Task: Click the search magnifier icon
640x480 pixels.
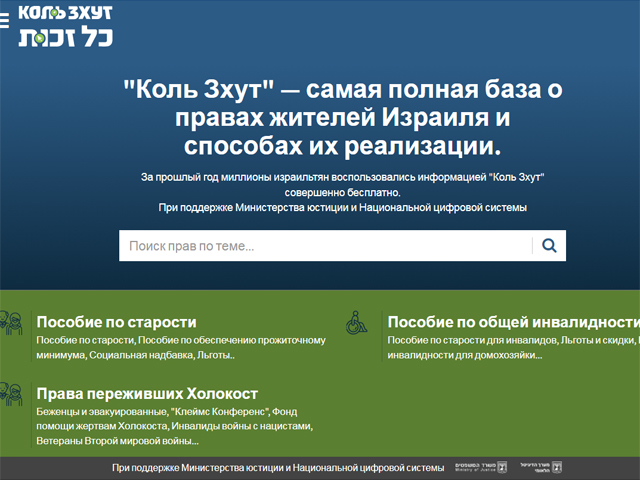Action: point(549,246)
